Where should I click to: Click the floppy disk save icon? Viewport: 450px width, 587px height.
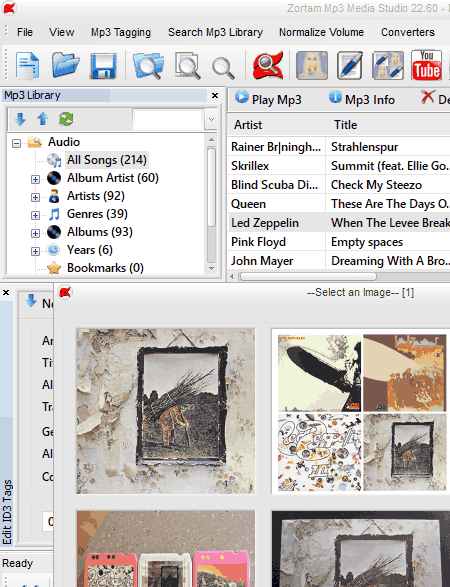pos(103,66)
